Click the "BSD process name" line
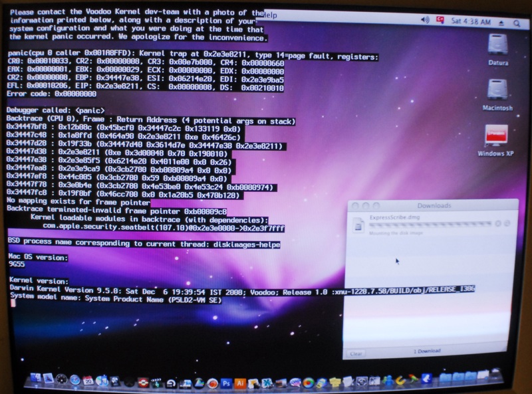 (x=144, y=243)
